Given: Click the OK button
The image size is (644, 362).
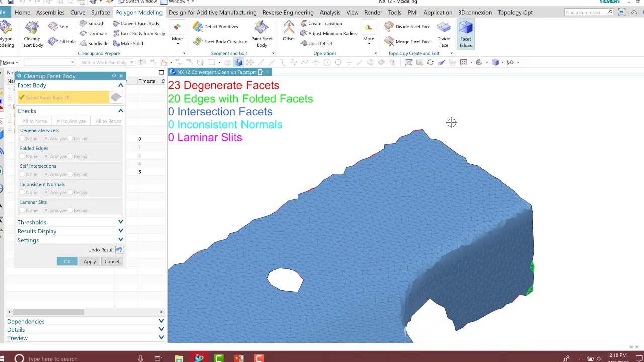Looking at the screenshot, I should pyautogui.click(x=67, y=262).
